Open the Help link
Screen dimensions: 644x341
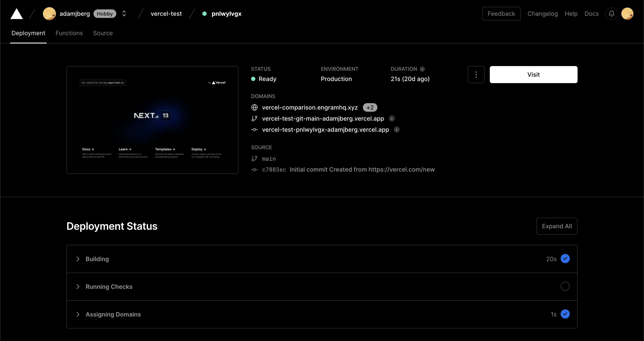click(x=571, y=13)
